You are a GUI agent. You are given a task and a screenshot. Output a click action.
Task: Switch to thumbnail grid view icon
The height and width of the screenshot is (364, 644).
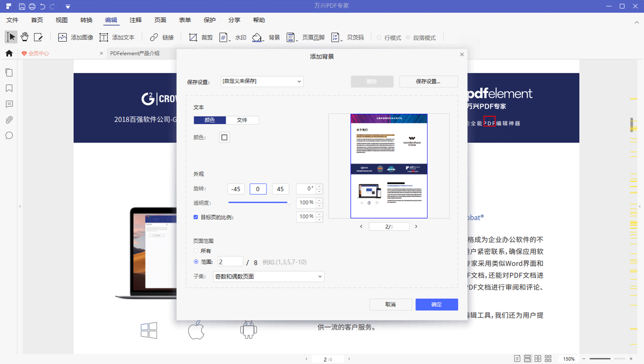coord(548,359)
